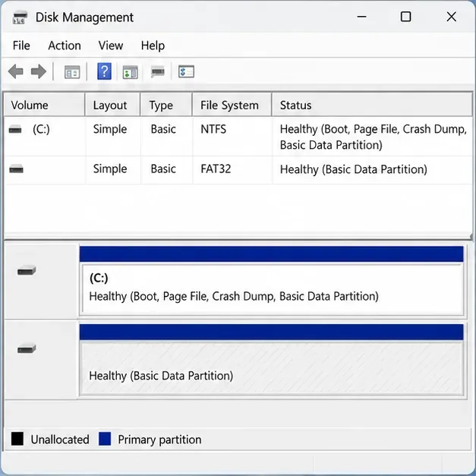The width and height of the screenshot is (476, 476).
Task: Open the Action menu
Action: pos(65,46)
